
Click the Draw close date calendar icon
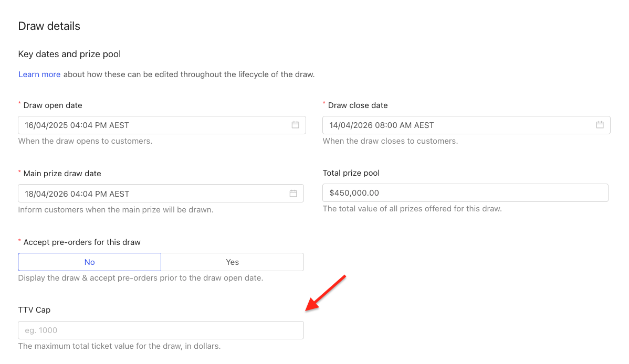[600, 125]
